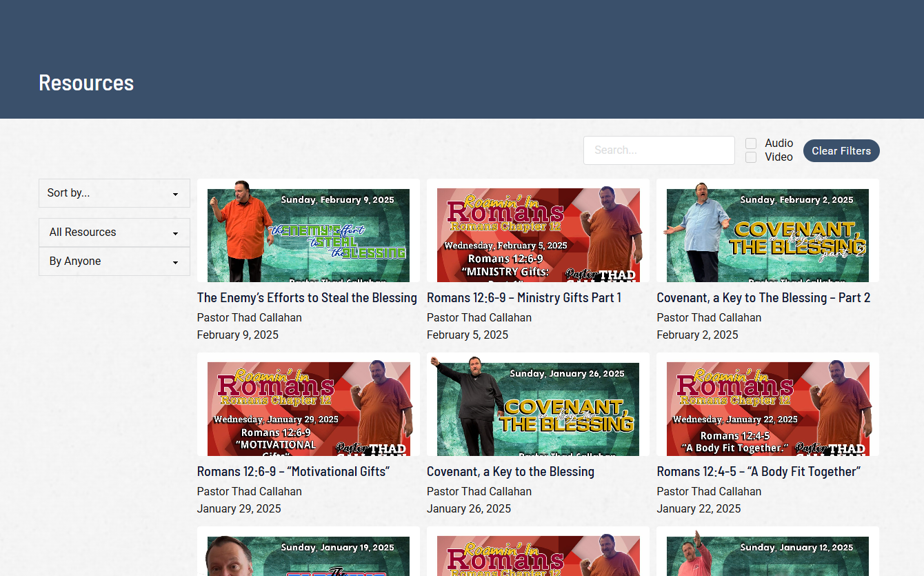Focus the Search input field

(x=659, y=150)
